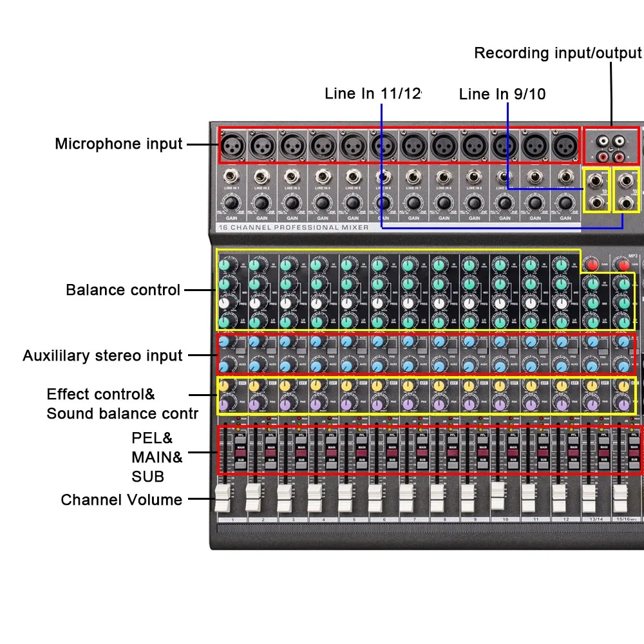Click the "16 CHANNEL PROFESSIONAL MIXER" nameplate
The image size is (644, 644).
point(294,227)
